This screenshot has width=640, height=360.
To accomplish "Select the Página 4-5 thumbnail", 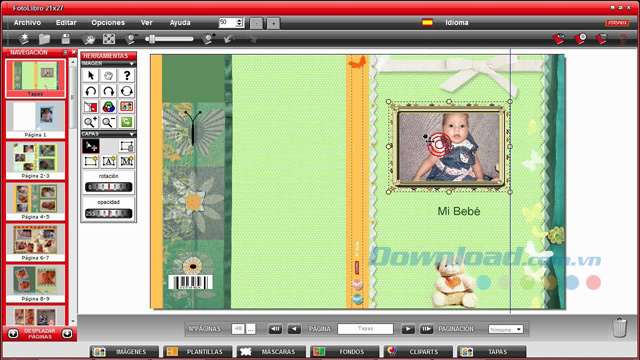I will [35, 201].
